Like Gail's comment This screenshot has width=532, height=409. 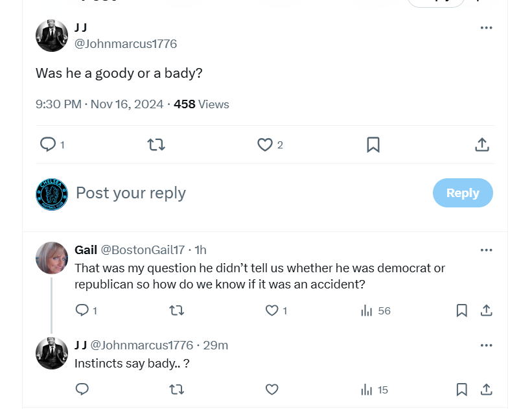[x=272, y=310]
